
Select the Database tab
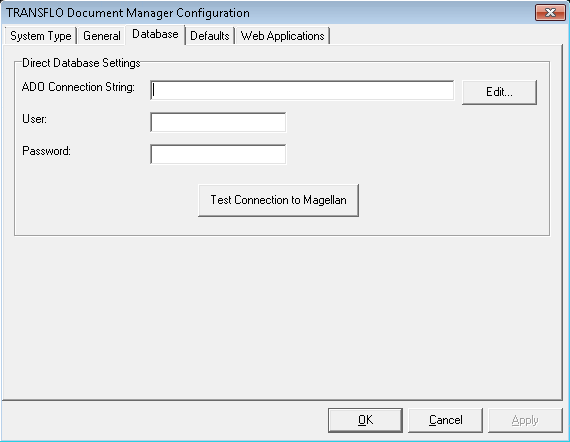coord(155,34)
